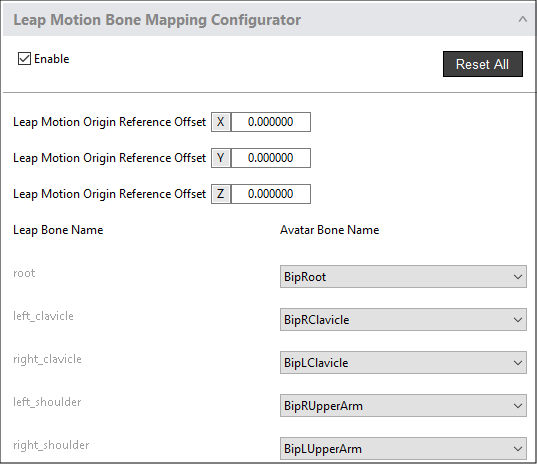Screen dimensions: 537x464
Task: Click the Reset All button
Action: [483, 64]
